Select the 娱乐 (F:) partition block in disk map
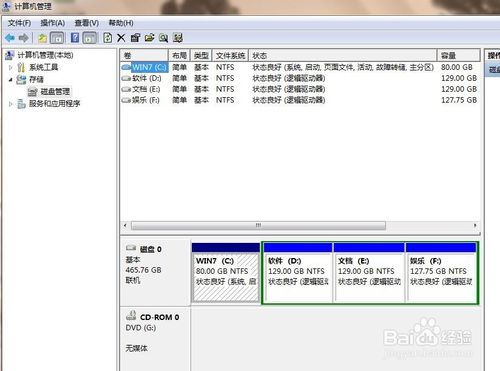The width and height of the screenshot is (500, 371). click(441, 273)
